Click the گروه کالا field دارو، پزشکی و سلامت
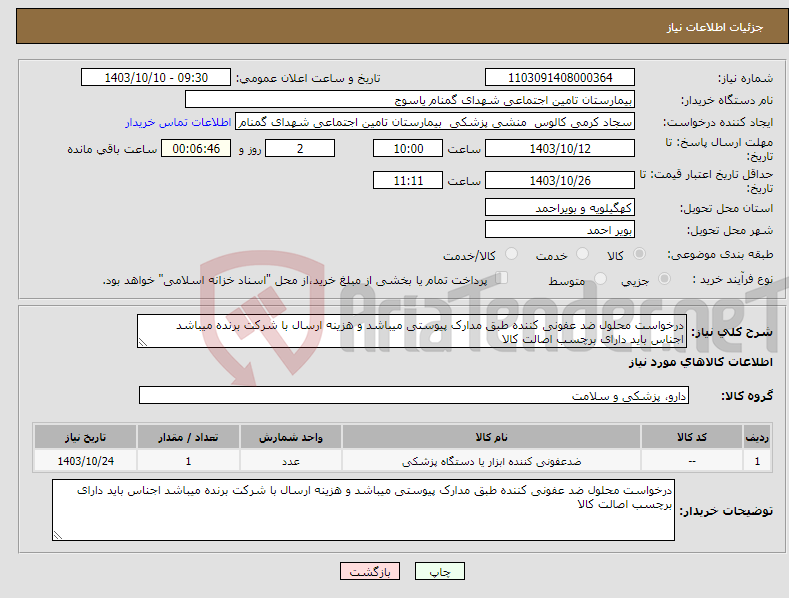The height and width of the screenshot is (598, 789). tap(414, 396)
